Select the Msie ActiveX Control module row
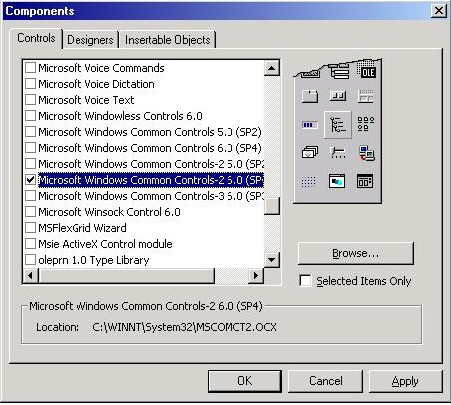 (143, 244)
